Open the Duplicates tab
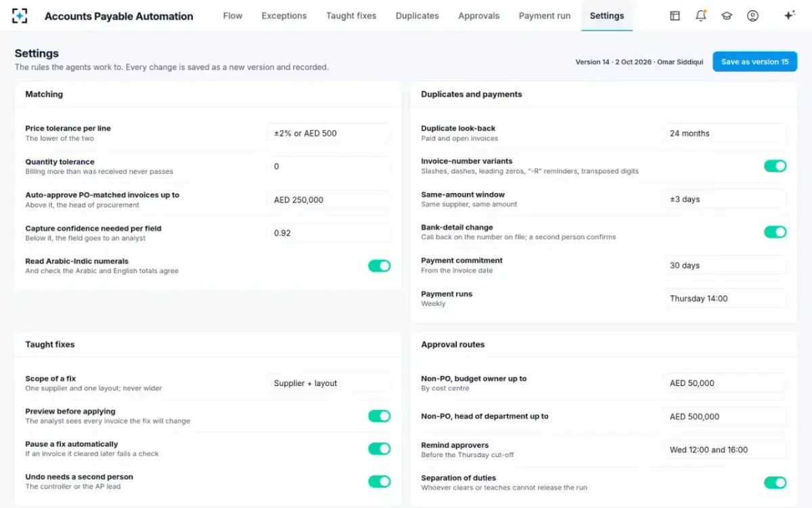This screenshot has height=508, width=812. [417, 16]
